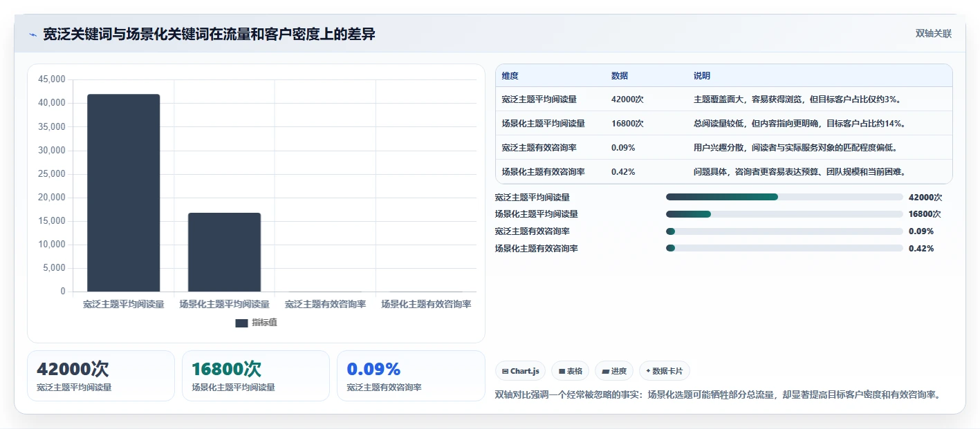Click table cell 0.42%

pos(623,172)
